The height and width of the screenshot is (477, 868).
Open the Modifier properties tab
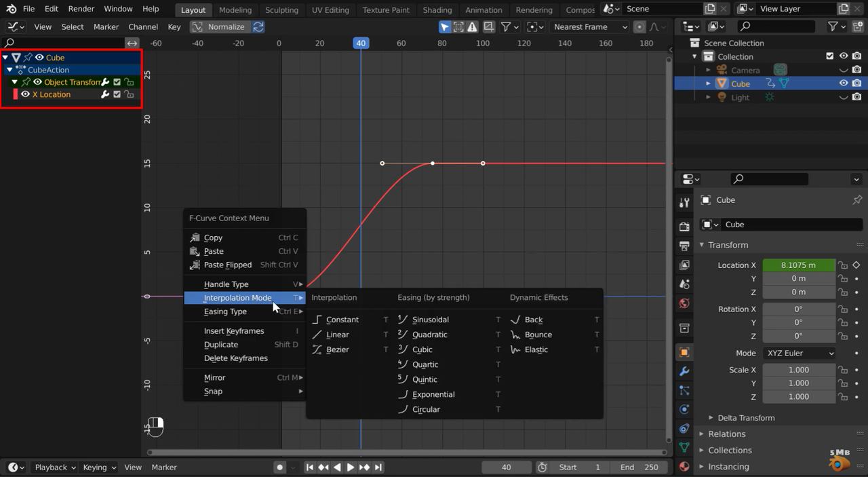684,371
